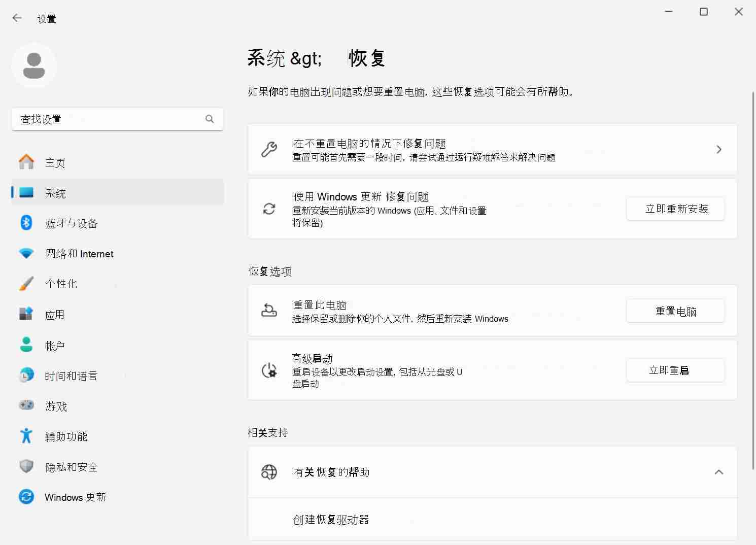Select the Time and language clock icon
This screenshot has width=756, height=545.
coord(26,375)
